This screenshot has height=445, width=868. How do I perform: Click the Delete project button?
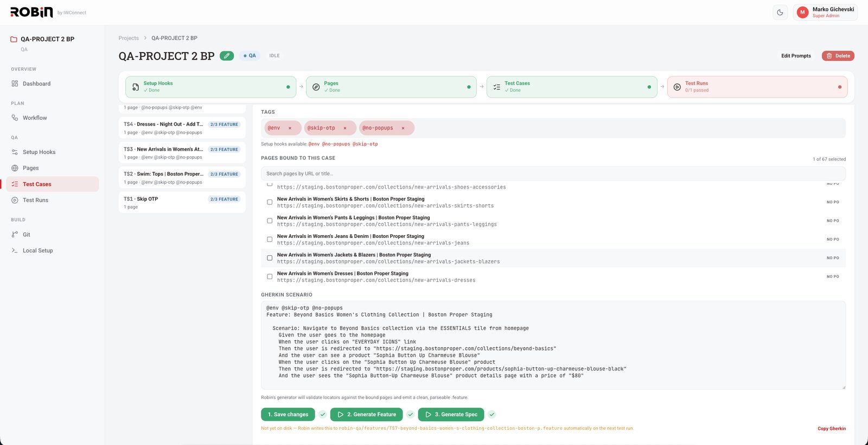838,56
